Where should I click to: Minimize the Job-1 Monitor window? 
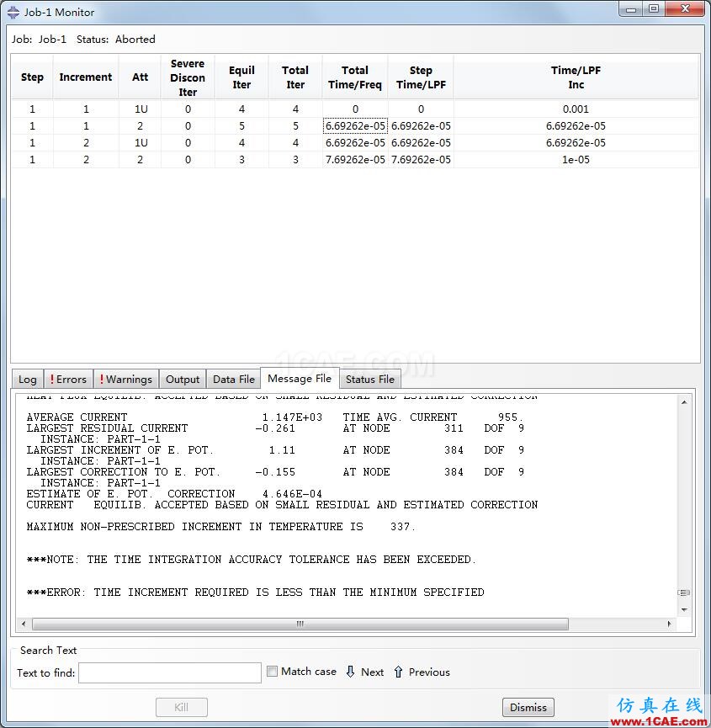point(631,9)
